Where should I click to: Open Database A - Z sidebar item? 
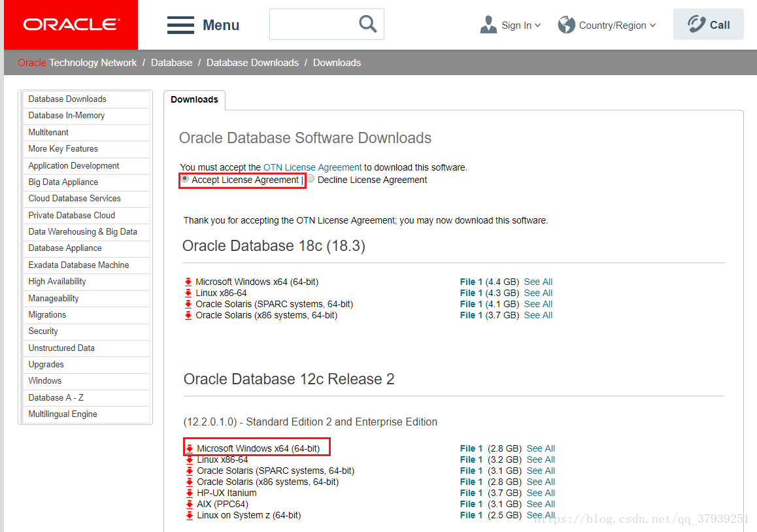(x=86, y=398)
